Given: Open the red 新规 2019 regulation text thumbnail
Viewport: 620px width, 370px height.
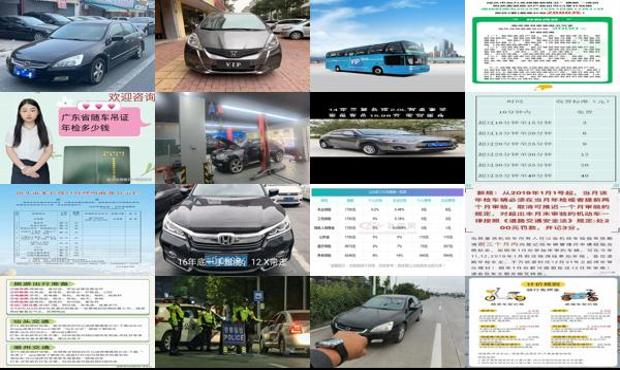Looking at the screenshot, I should click(x=542, y=230).
